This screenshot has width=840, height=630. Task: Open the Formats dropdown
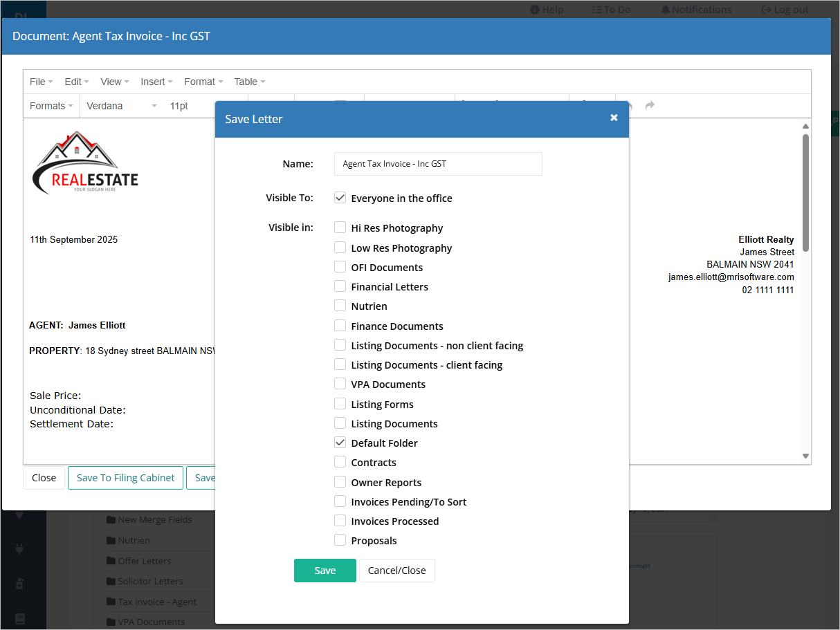click(51, 106)
